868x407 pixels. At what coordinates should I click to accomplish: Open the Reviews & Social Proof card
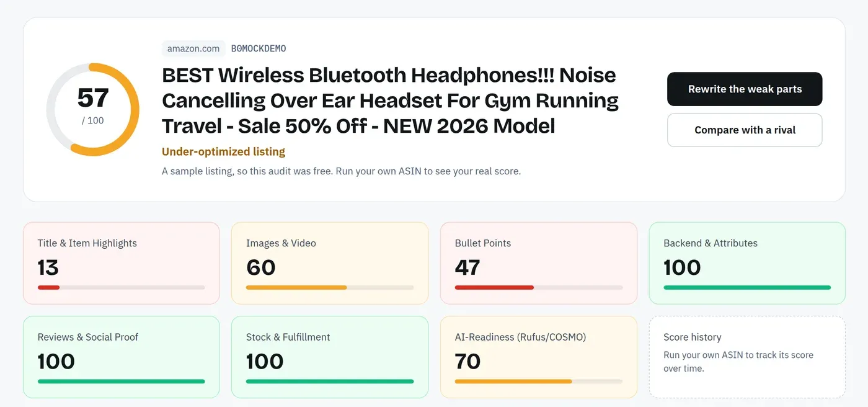[x=122, y=357]
